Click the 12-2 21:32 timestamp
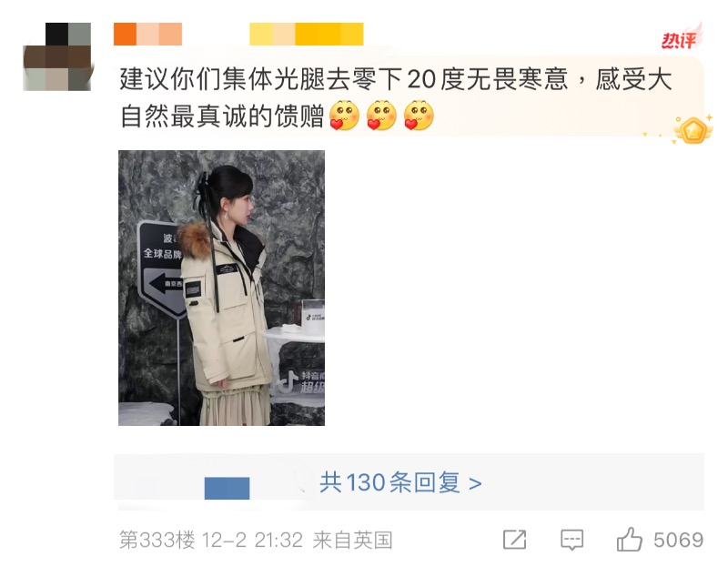 pos(253,540)
